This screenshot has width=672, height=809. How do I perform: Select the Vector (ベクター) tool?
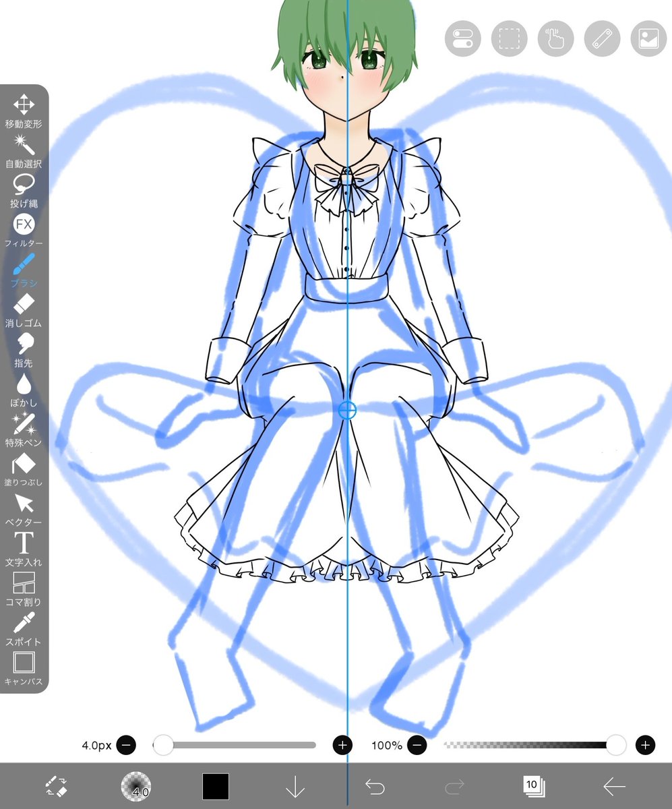pyautogui.click(x=24, y=509)
